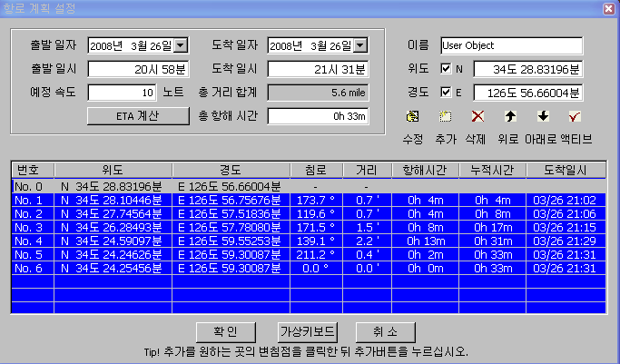Click longitude cell E 126도 59.55253분

click(x=231, y=241)
